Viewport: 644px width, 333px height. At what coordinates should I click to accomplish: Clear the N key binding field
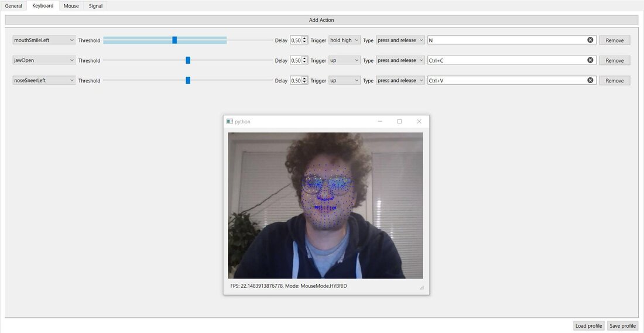590,40
